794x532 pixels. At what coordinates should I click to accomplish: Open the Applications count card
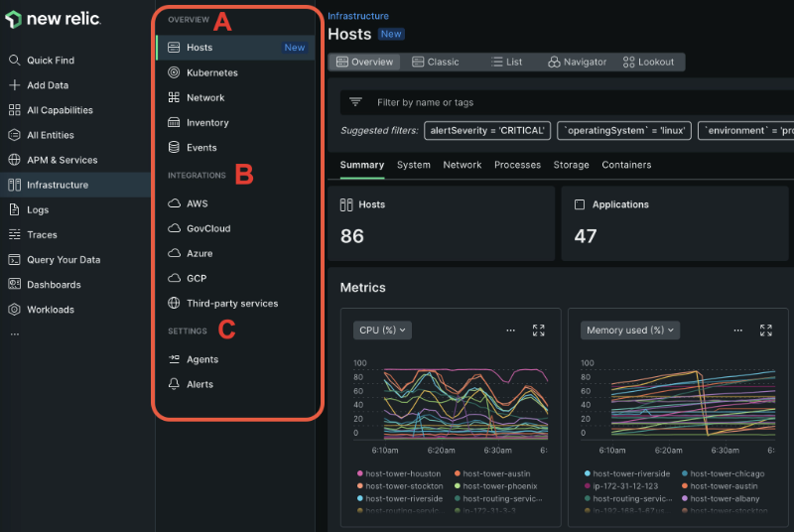[675, 223]
